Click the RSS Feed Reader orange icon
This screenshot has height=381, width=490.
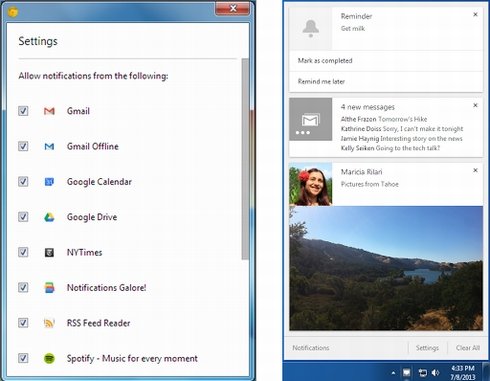[49, 323]
